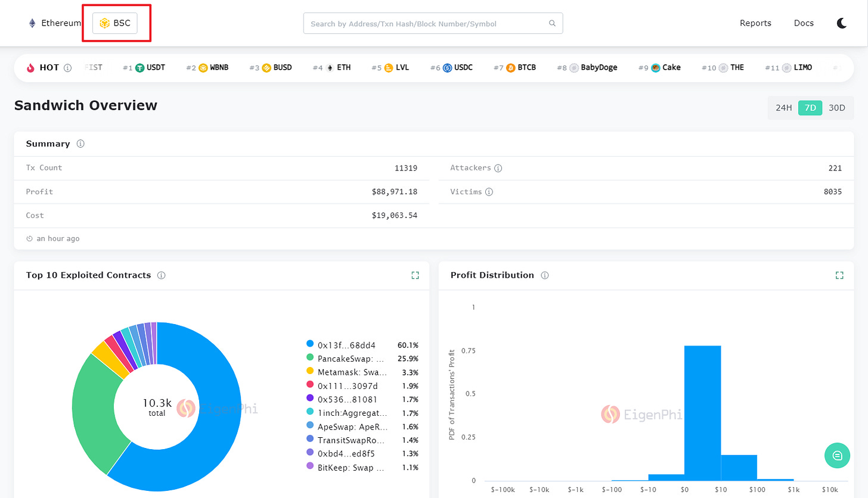Image resolution: width=868 pixels, height=498 pixels.
Task: Click the Summary info icon
Action: (80, 144)
